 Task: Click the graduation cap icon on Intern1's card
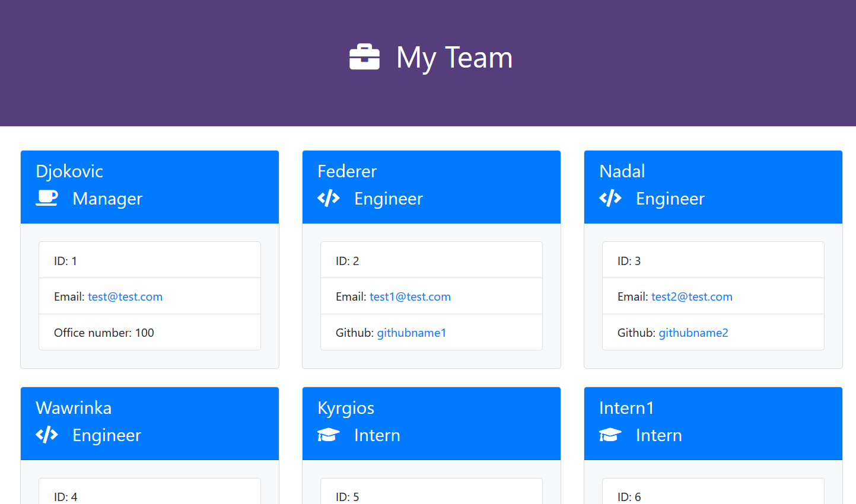coord(610,435)
